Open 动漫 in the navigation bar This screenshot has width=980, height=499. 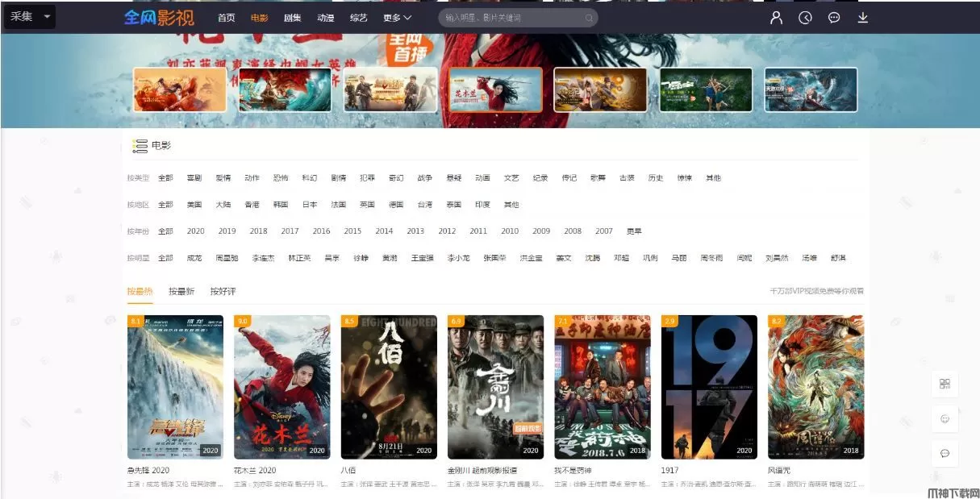pos(326,18)
